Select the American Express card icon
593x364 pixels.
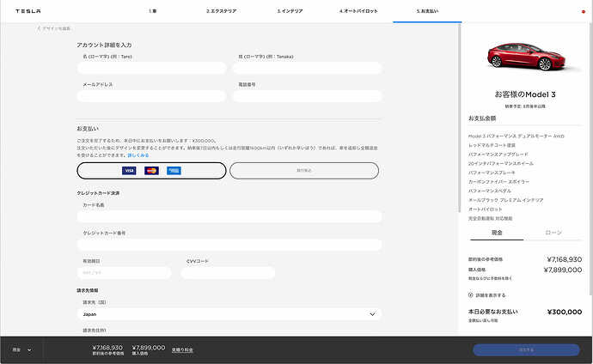click(174, 171)
